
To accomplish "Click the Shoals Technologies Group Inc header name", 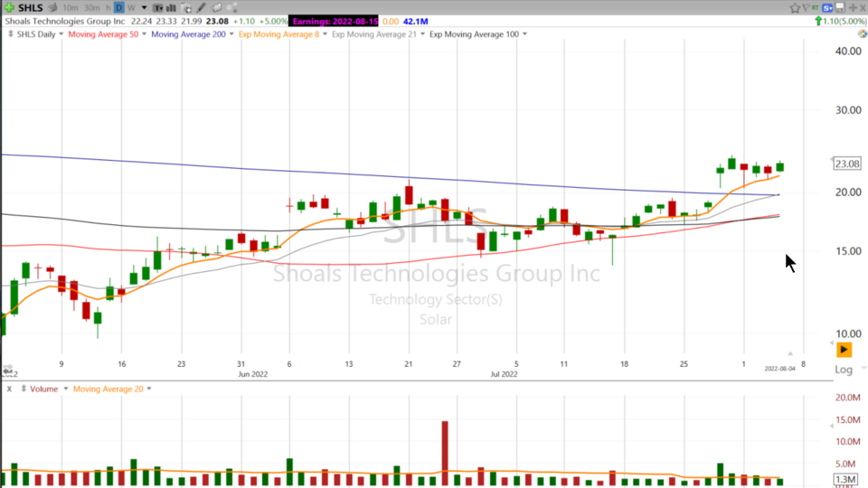I will coord(65,21).
